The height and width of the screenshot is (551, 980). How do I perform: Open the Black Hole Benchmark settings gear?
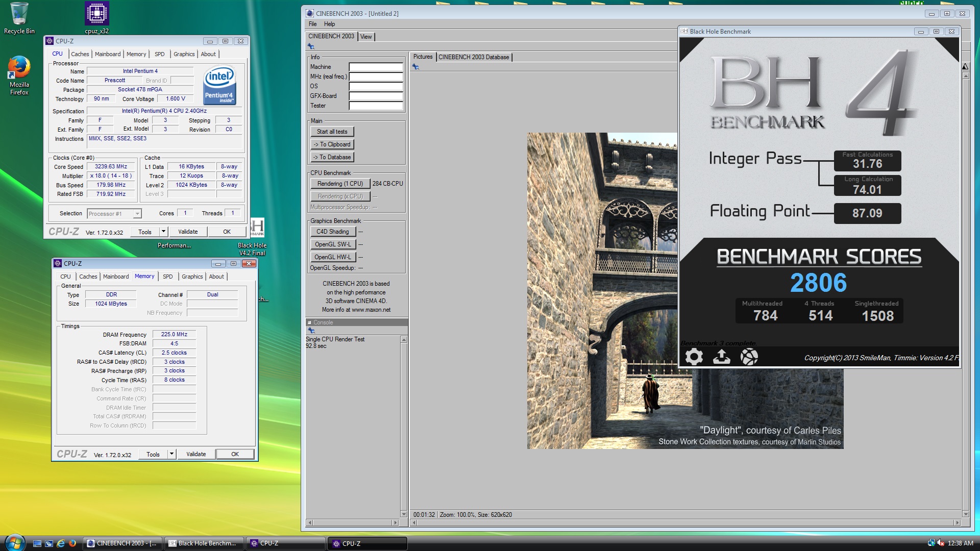click(x=694, y=357)
